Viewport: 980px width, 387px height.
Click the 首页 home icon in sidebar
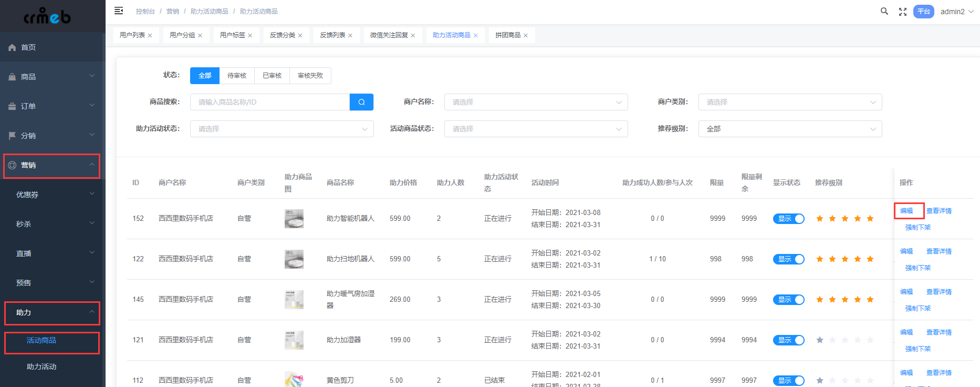point(12,47)
